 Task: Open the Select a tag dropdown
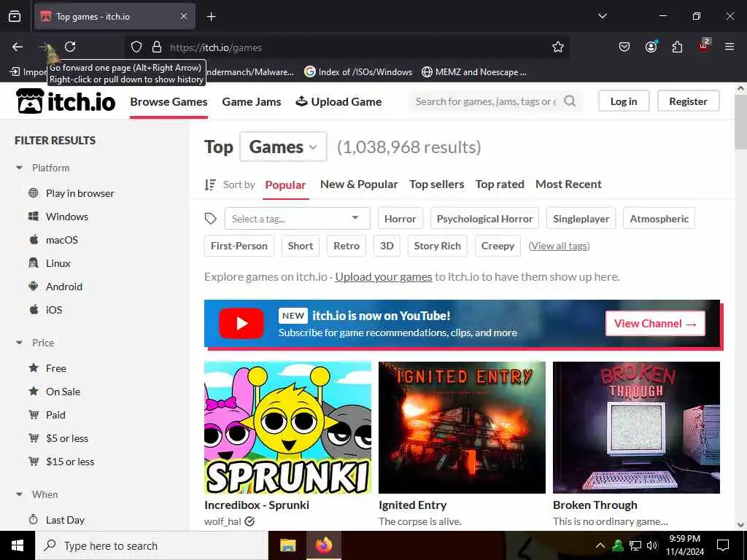298,219
